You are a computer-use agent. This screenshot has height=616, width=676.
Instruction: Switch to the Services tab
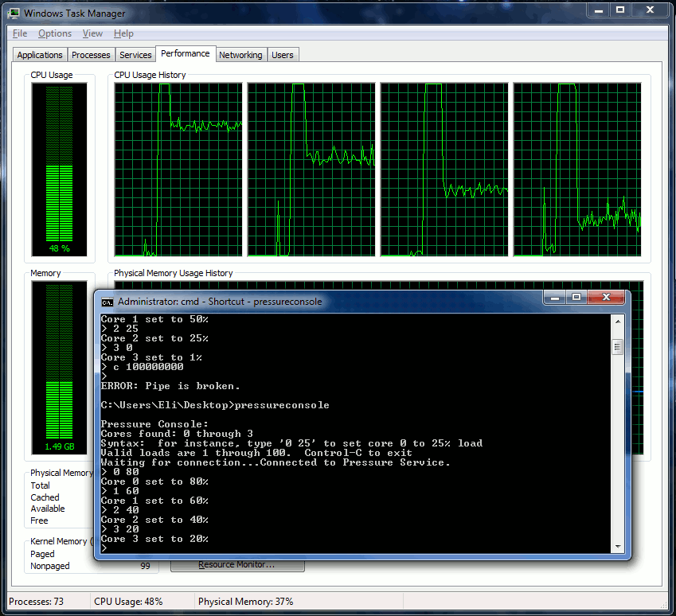(x=135, y=55)
